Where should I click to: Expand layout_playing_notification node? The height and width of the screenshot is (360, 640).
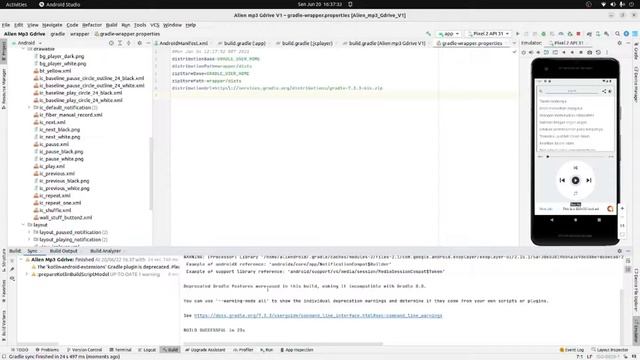tap(29, 240)
